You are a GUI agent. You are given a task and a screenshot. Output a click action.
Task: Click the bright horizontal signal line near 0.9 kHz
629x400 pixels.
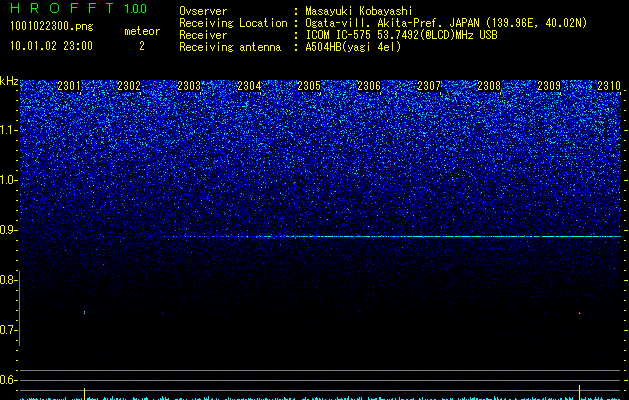(393, 237)
